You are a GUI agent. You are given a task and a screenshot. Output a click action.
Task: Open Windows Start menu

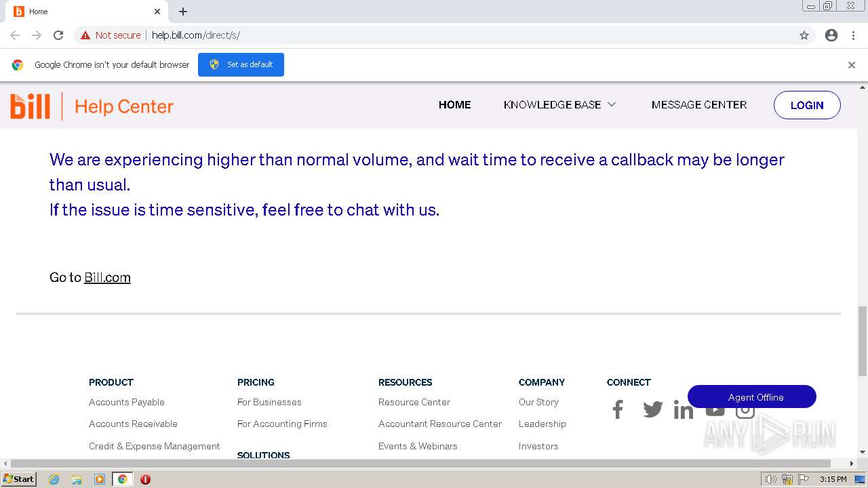18,479
